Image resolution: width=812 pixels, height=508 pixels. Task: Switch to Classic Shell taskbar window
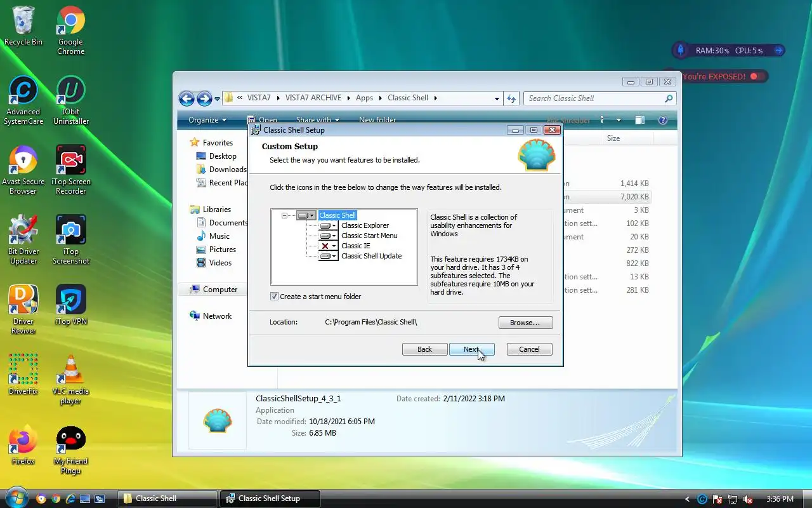[x=167, y=498]
